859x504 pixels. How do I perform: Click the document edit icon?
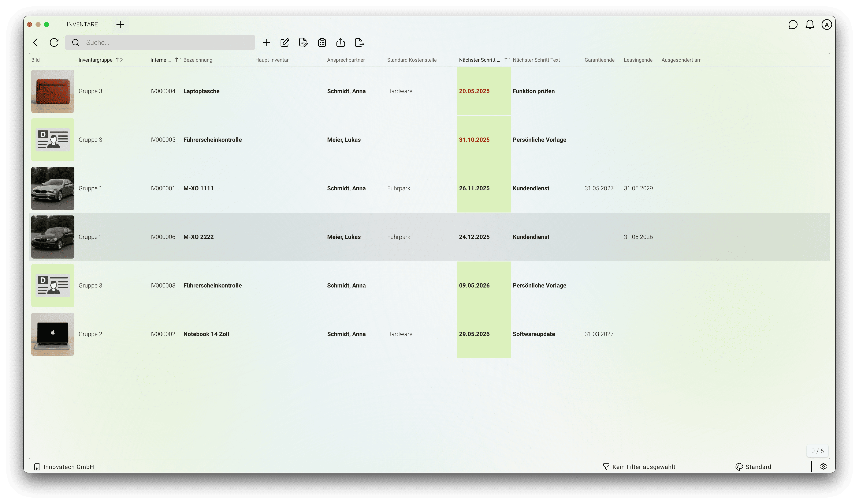[x=303, y=43]
